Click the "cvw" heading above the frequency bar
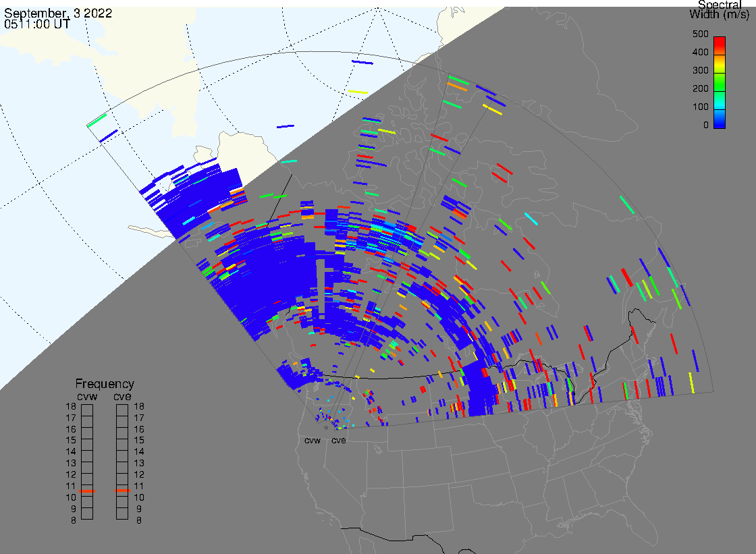Screen dimensions: 756x554 coord(87,396)
